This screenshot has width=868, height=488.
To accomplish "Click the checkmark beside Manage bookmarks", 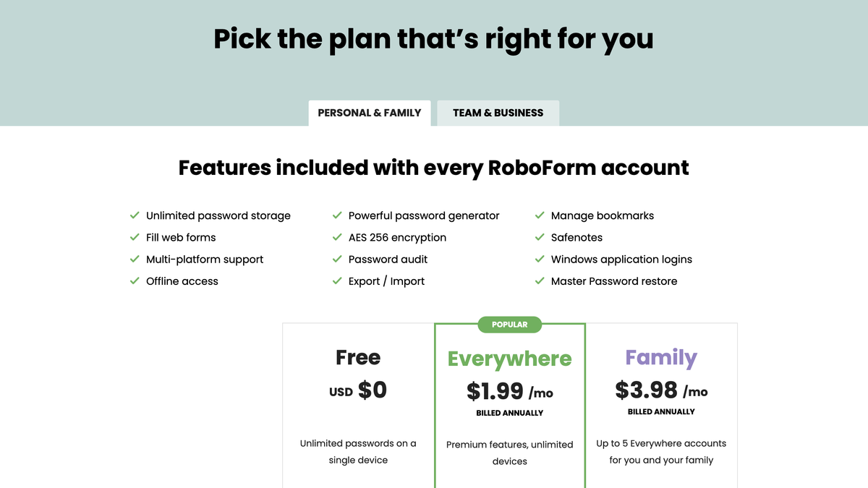I will click(x=540, y=215).
